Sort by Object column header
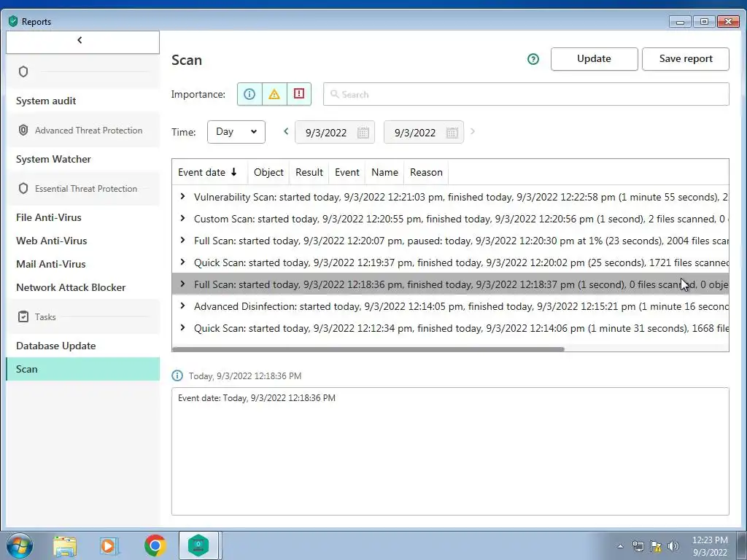The width and height of the screenshot is (747, 560). tap(268, 172)
